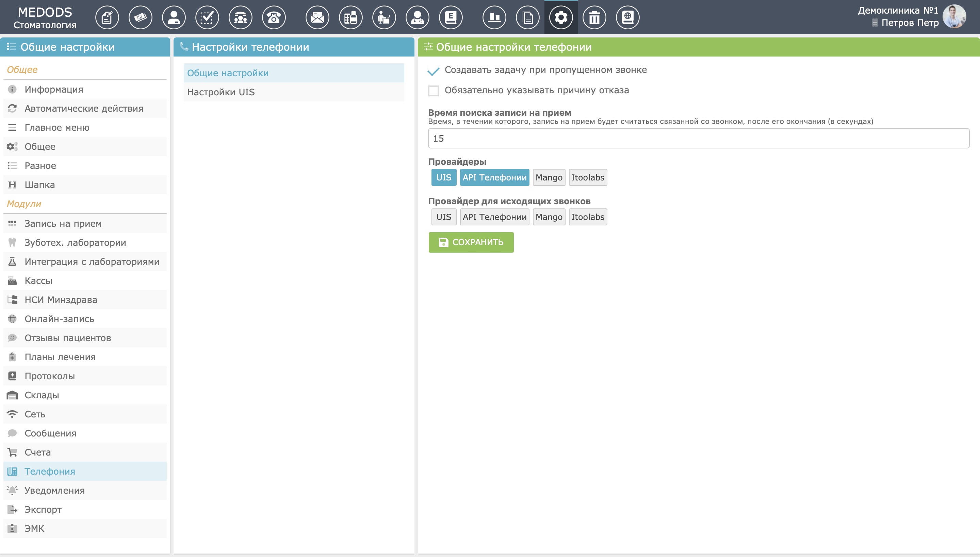Open the call-center phone with people icon
This screenshot has width=980, height=557.
(241, 17)
